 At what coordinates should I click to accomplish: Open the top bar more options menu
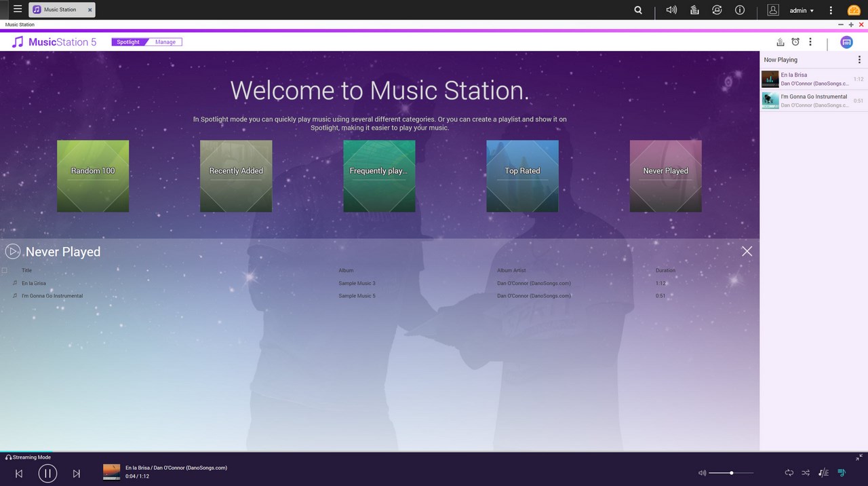pyautogui.click(x=831, y=10)
